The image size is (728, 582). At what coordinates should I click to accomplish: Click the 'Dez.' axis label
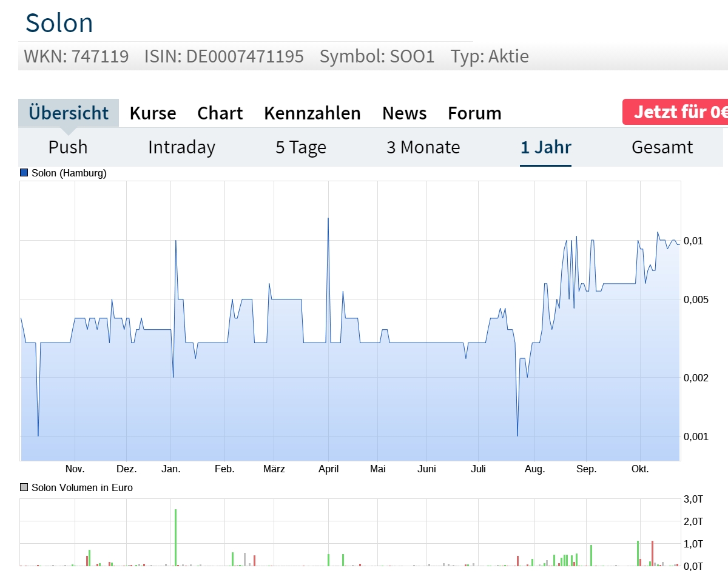coord(127,469)
